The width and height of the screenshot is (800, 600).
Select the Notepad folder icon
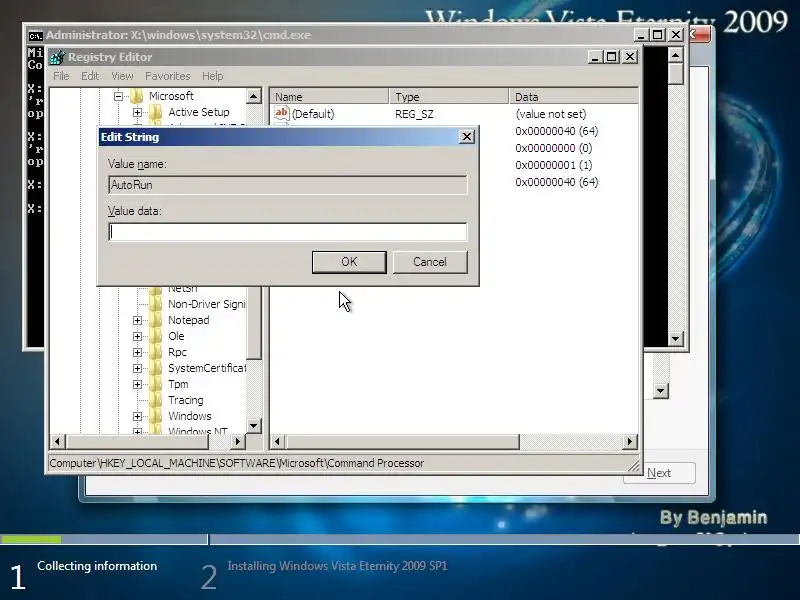pyautogui.click(x=156, y=320)
